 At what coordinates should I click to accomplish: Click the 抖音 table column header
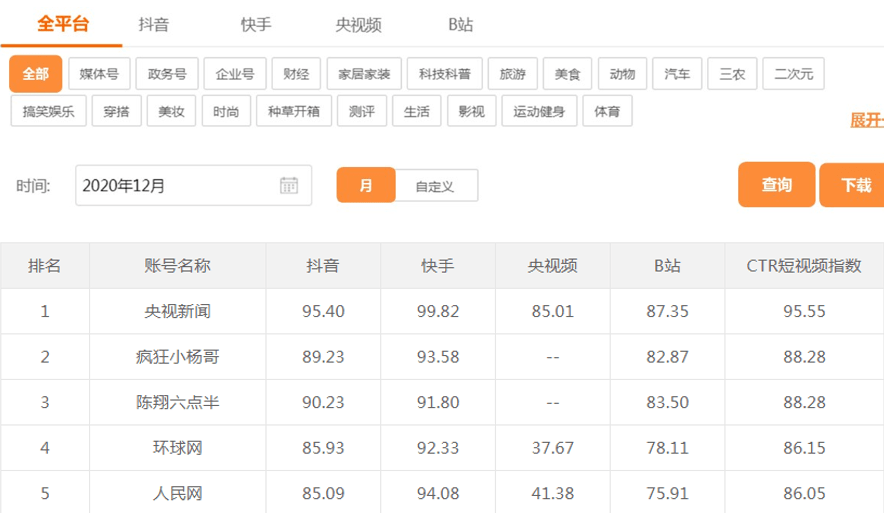323,266
